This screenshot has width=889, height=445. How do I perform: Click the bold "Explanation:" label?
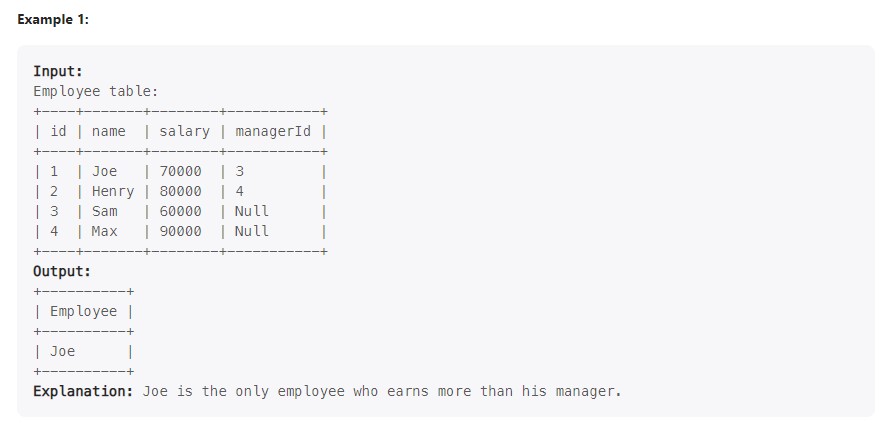click(83, 391)
